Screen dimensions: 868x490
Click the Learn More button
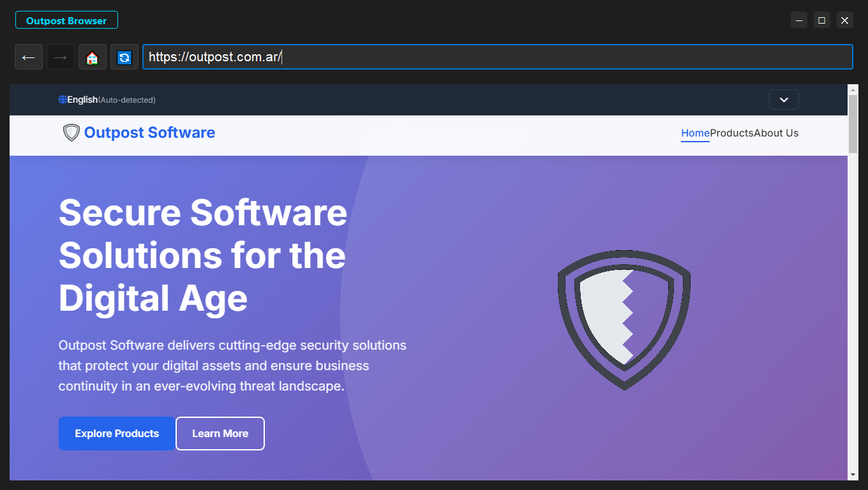pos(220,433)
